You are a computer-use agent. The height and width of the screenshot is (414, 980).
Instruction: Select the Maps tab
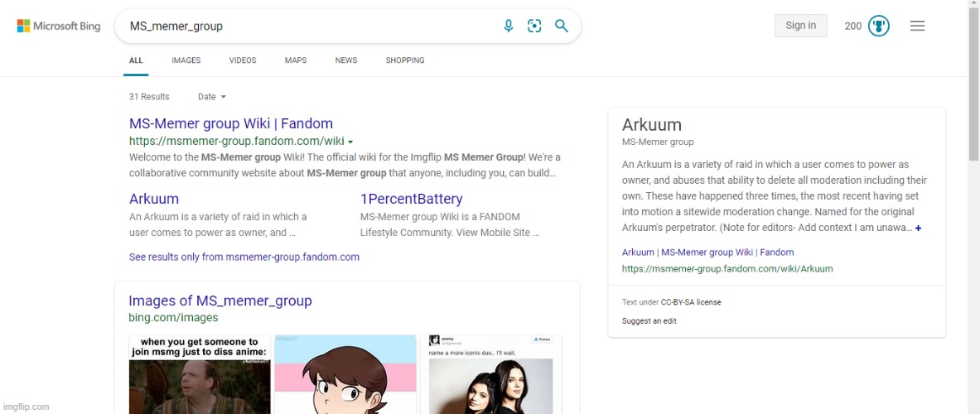point(296,60)
